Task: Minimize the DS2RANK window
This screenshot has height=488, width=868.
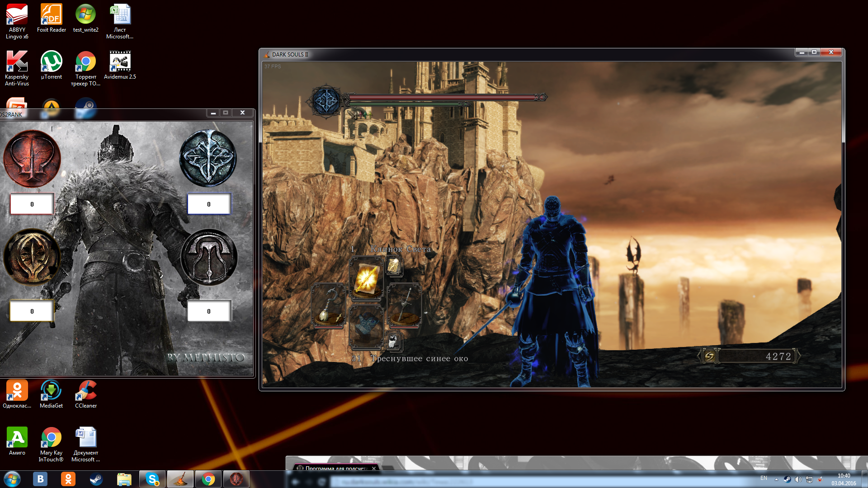Action: click(213, 113)
